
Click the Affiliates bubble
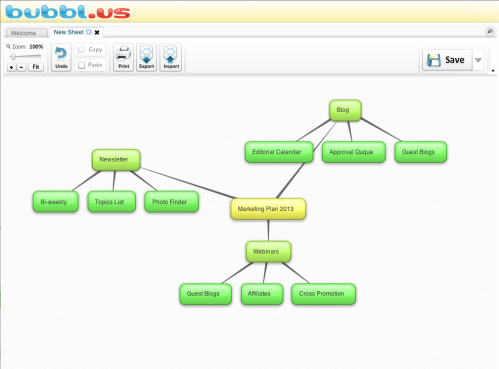262,294
